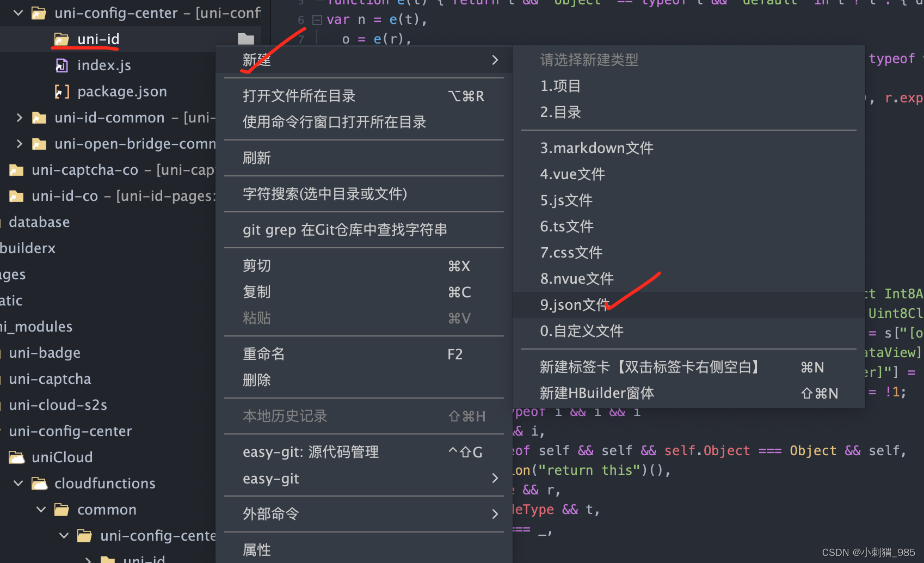The image size is (924, 563).
Task: Open the 新建 submenu arrow
Action: point(495,60)
